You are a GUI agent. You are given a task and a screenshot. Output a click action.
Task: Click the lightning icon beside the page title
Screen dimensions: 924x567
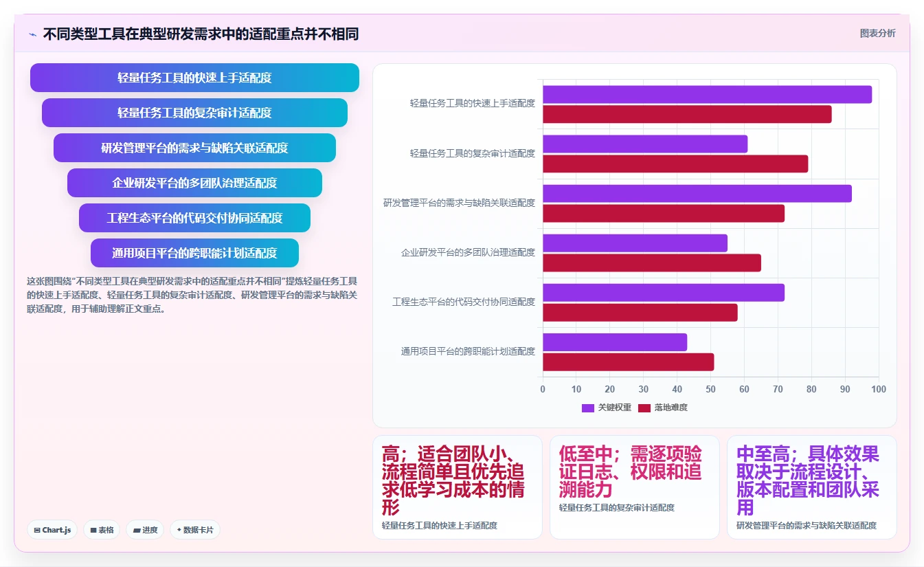point(33,34)
